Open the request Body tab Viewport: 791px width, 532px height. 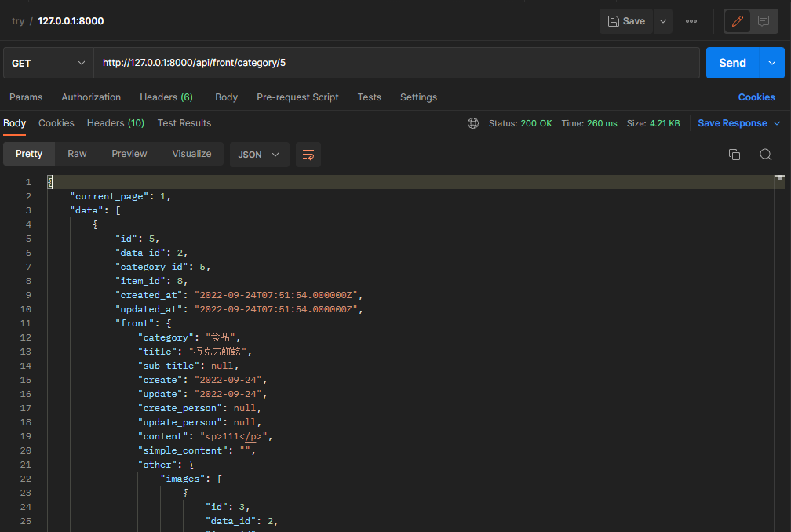[x=226, y=97]
